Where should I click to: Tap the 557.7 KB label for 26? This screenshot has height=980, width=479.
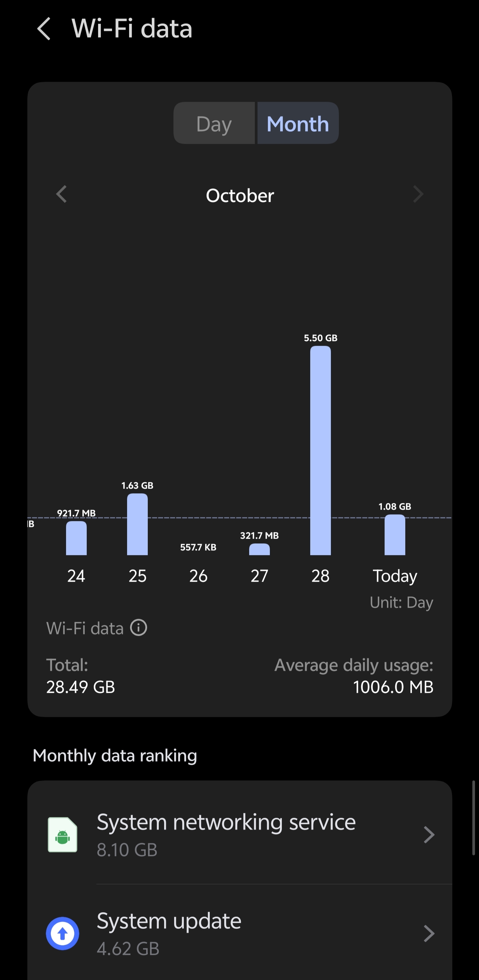pyautogui.click(x=198, y=547)
